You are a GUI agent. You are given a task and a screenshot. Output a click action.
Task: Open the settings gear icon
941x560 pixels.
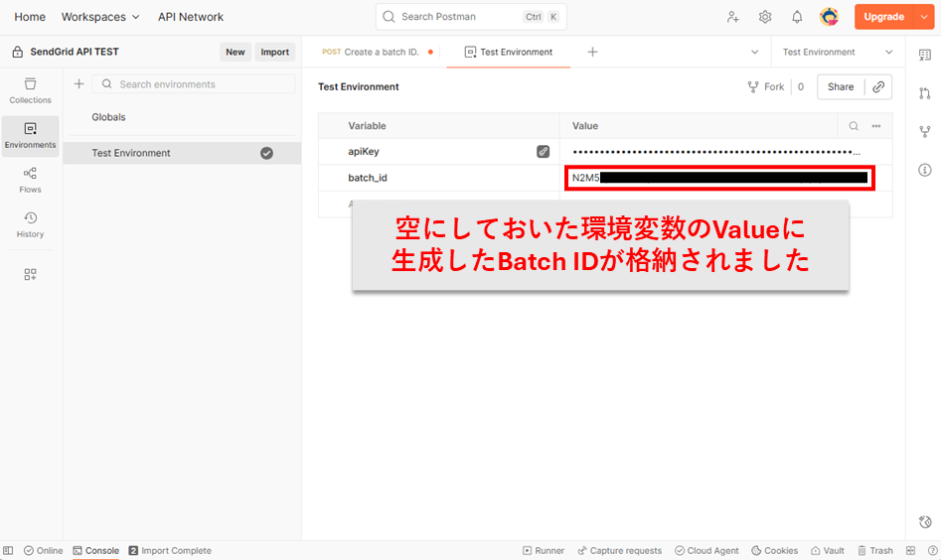point(764,17)
